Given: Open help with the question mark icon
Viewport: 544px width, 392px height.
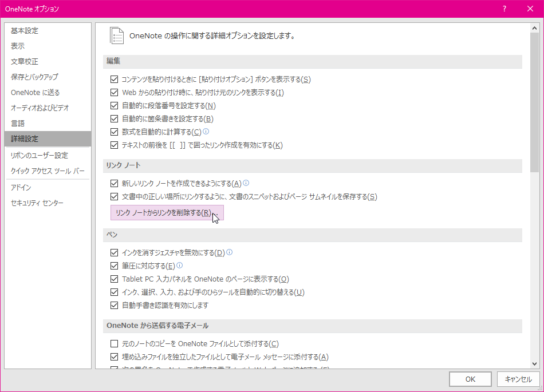Looking at the screenshot, I should click(x=504, y=9).
